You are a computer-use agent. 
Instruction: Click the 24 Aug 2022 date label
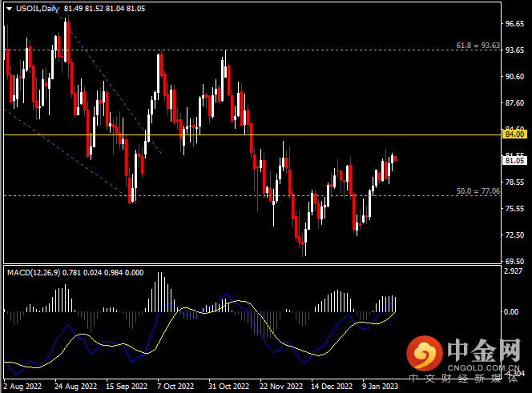[x=75, y=387]
